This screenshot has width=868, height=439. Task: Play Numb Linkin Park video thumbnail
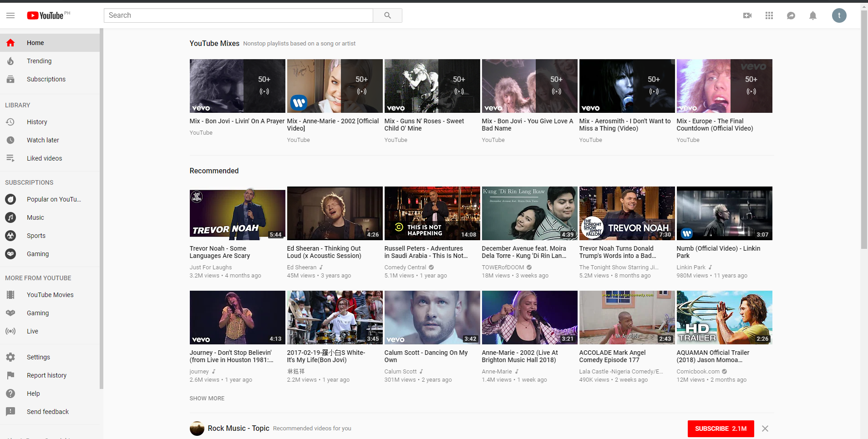click(725, 213)
